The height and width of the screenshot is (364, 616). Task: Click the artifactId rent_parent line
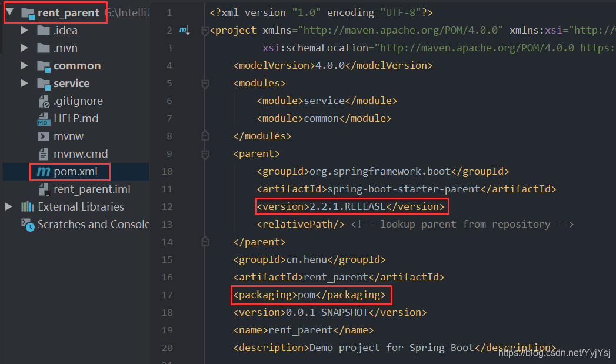[339, 277]
